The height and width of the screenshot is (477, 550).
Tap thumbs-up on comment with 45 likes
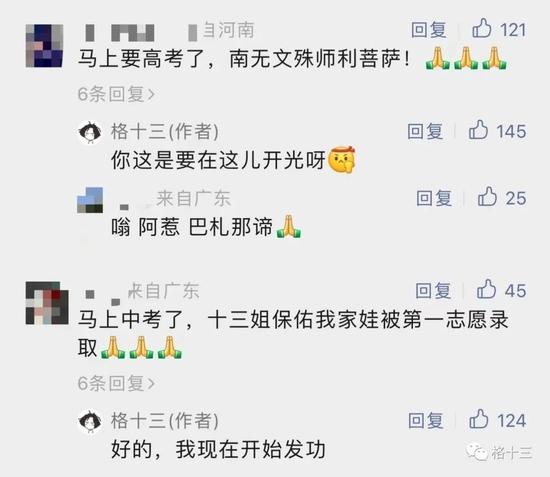coord(486,289)
